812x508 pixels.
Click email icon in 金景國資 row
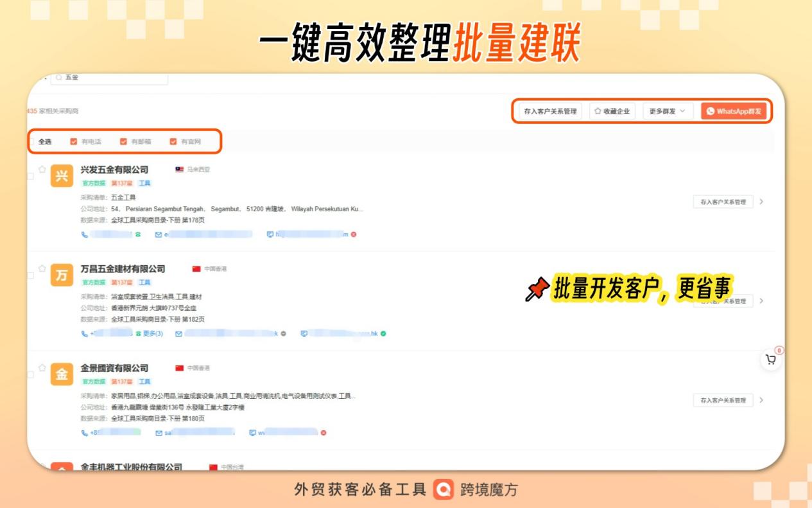point(159,433)
